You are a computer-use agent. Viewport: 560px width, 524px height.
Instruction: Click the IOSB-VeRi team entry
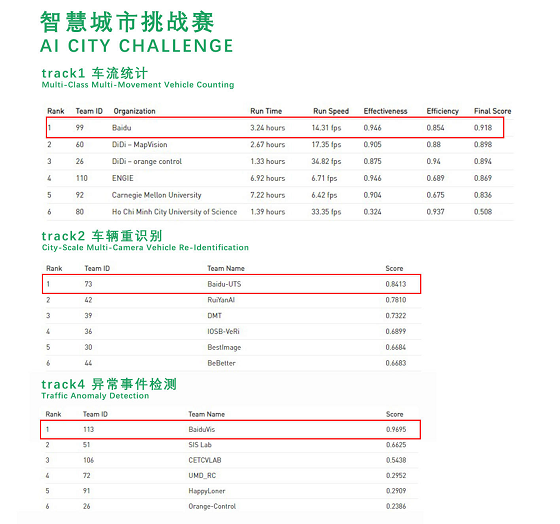(223, 331)
